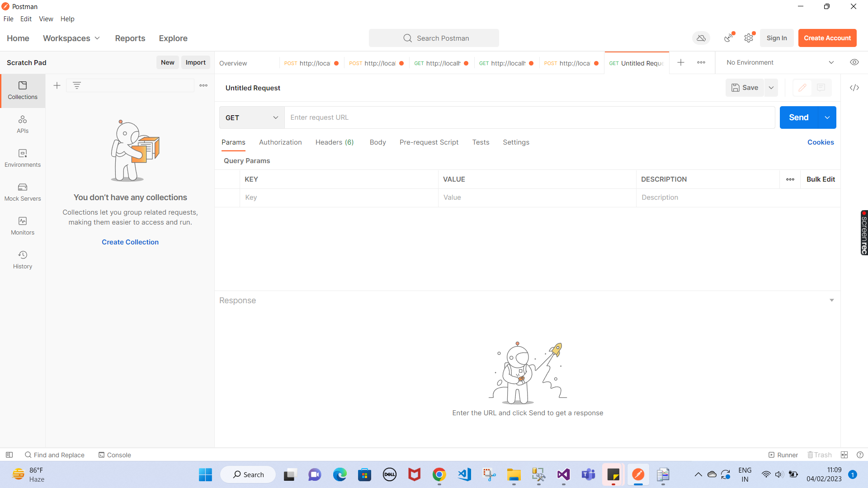The image size is (868, 488).
Task: Click the Import button
Action: [195, 62]
